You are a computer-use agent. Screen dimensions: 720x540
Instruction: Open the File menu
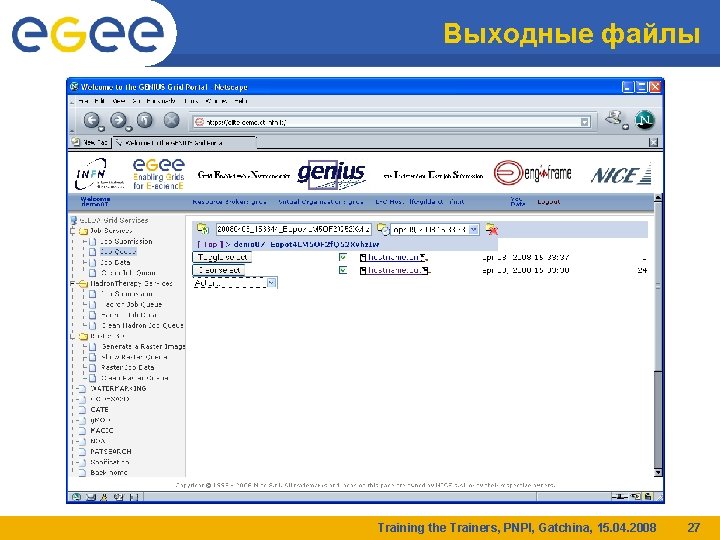coord(84,101)
